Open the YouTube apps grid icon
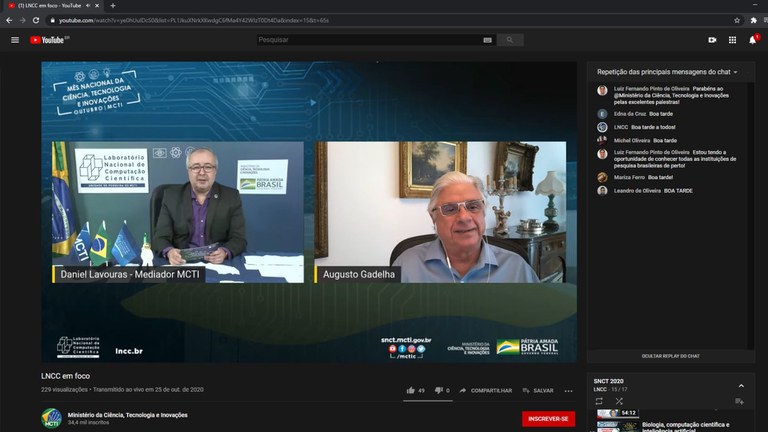The width and height of the screenshot is (768, 432). tap(732, 40)
